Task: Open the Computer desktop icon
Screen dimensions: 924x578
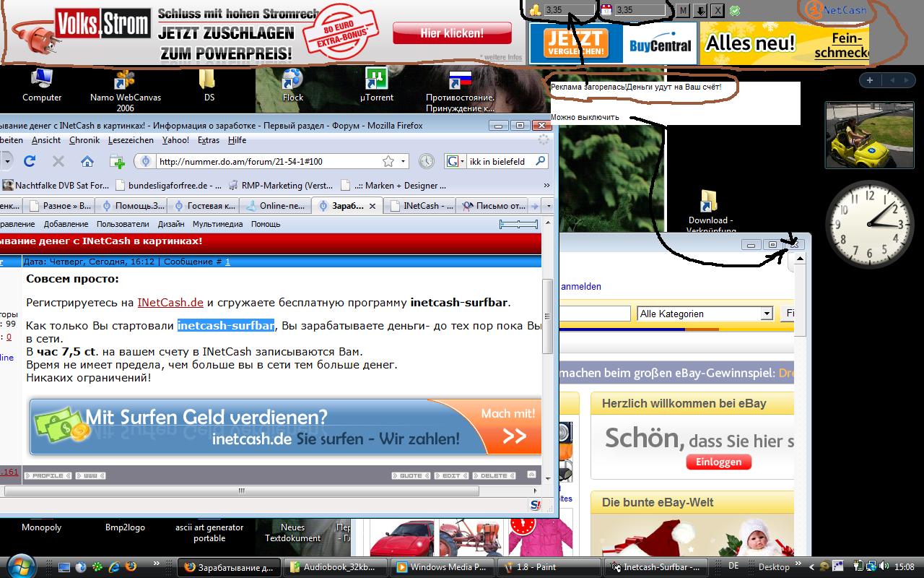Action: tap(42, 86)
